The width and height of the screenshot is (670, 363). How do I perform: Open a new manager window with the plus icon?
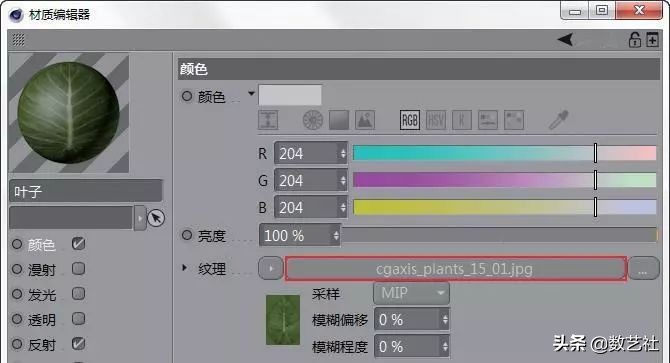tap(652, 40)
